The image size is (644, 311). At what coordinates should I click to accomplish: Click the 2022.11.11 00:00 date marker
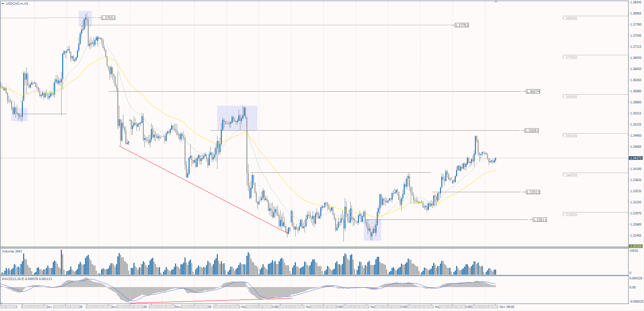pyautogui.click(x=258, y=307)
